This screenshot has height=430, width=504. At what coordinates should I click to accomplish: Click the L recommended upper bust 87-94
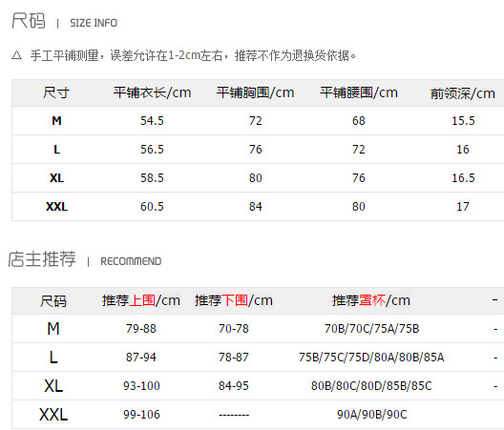click(141, 358)
